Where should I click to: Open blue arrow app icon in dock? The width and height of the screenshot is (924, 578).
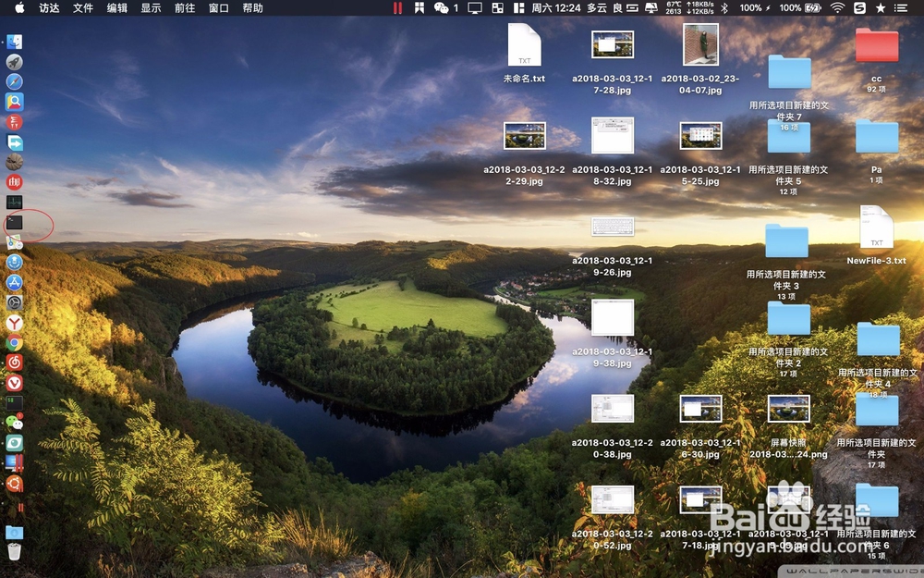pyautogui.click(x=14, y=142)
